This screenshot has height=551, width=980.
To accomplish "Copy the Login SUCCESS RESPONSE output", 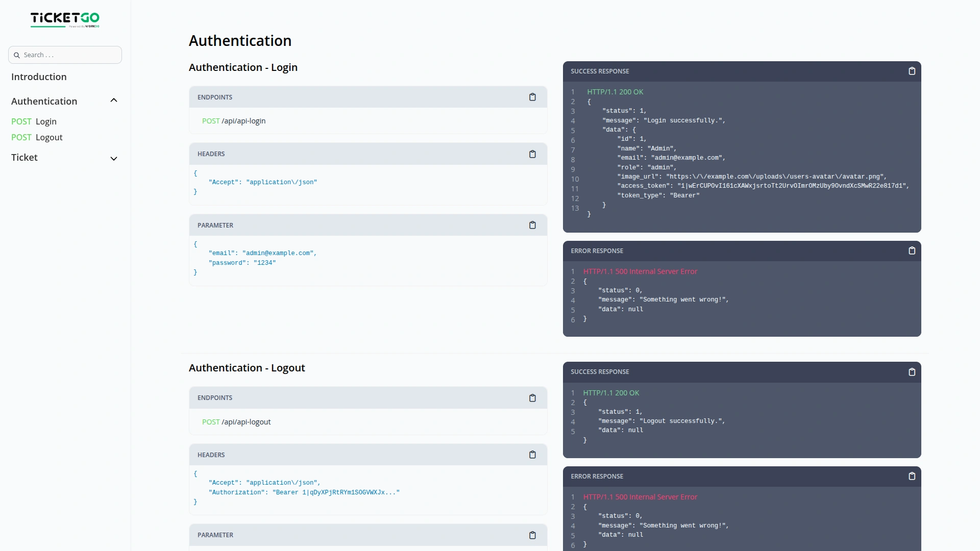I will [x=912, y=71].
